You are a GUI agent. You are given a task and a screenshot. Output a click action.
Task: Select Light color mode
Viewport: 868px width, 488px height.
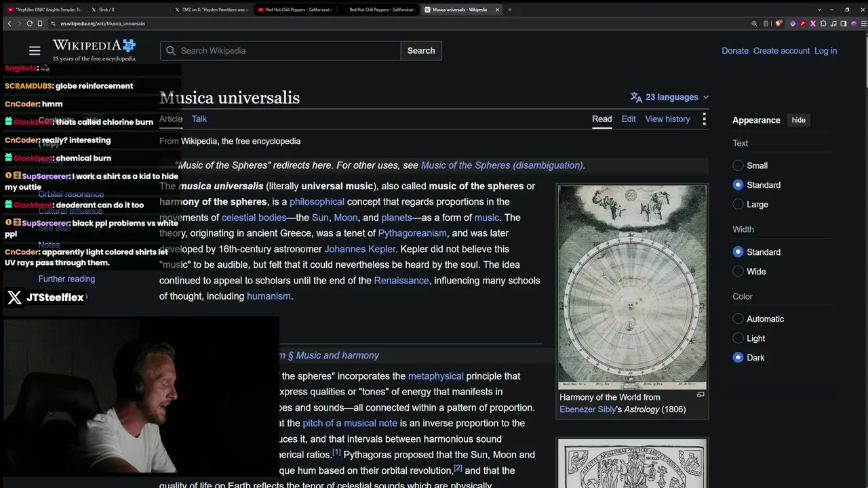click(738, 338)
